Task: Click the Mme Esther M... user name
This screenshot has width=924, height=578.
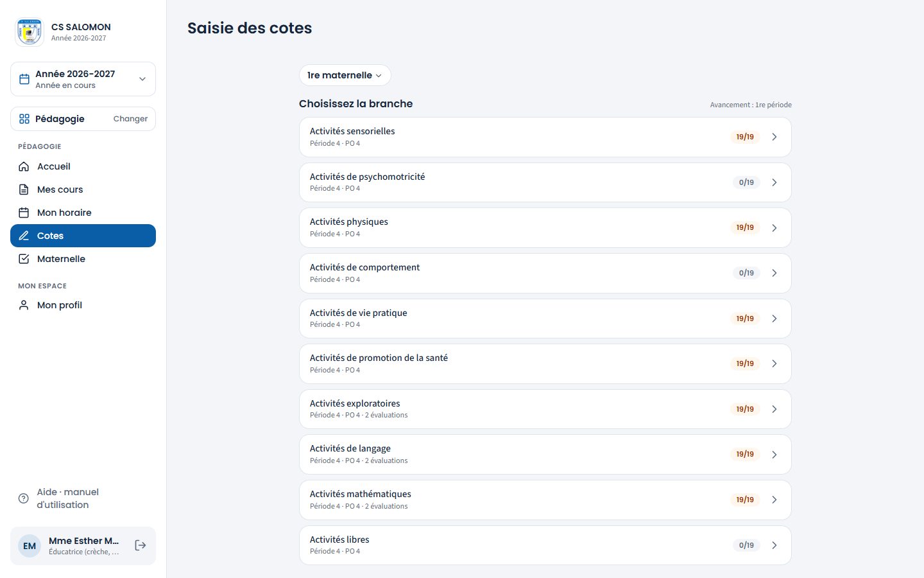Action: click(x=84, y=541)
